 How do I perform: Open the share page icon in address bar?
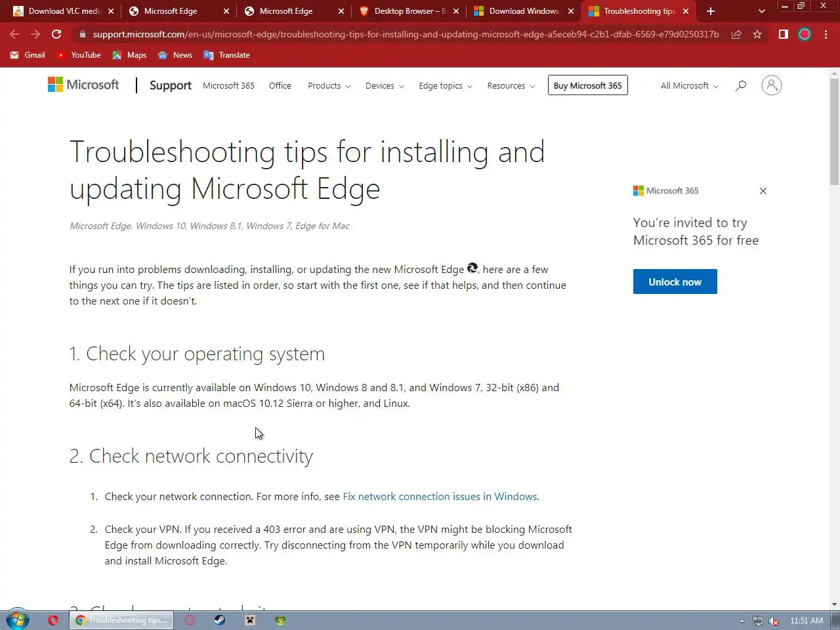(x=736, y=34)
